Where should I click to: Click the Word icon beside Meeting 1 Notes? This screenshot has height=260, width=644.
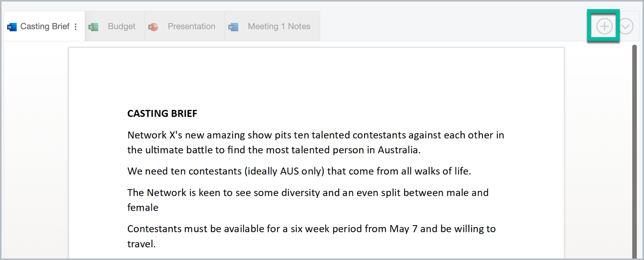pyautogui.click(x=233, y=27)
